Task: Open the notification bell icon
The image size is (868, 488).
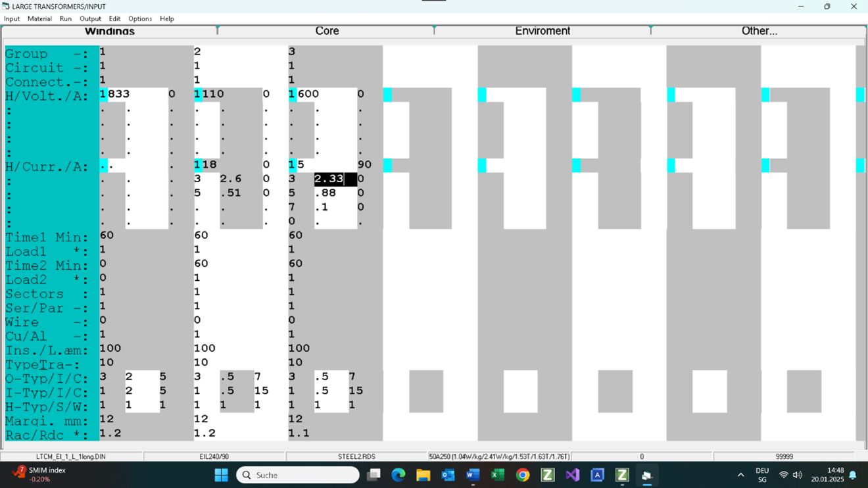Action: pyautogui.click(x=853, y=475)
